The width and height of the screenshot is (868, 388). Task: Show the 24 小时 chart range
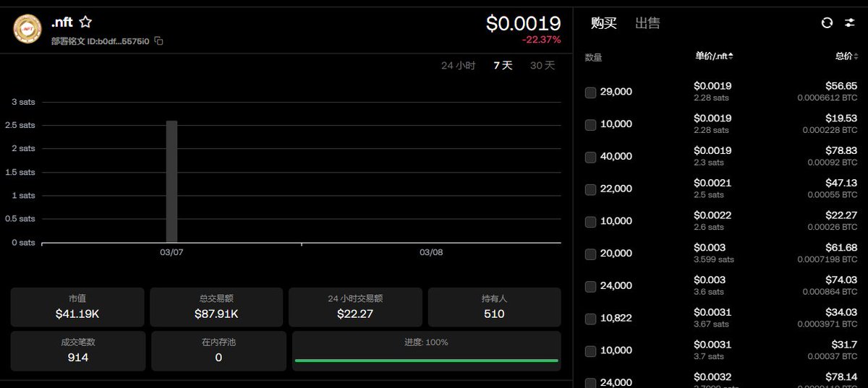click(459, 66)
